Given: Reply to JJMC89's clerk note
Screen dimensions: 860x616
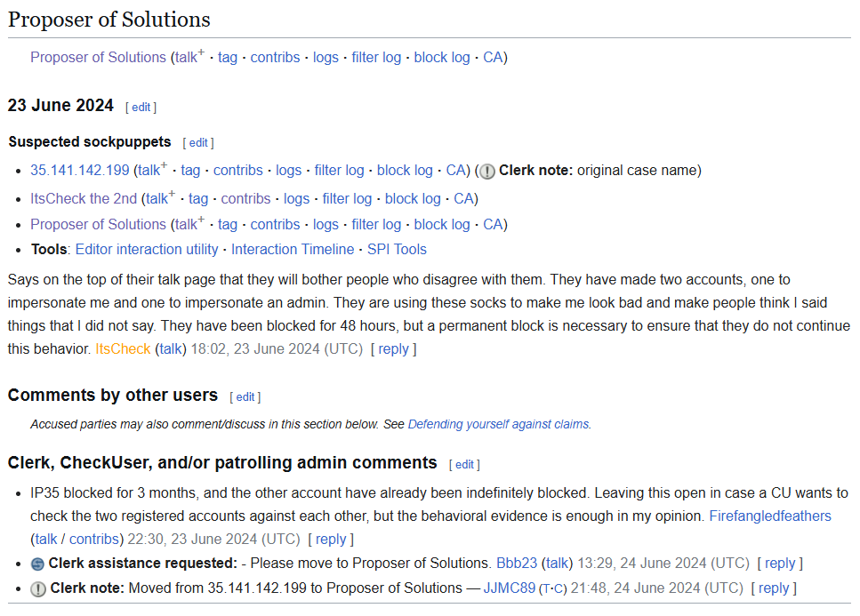Looking at the screenshot, I should coord(774,588).
